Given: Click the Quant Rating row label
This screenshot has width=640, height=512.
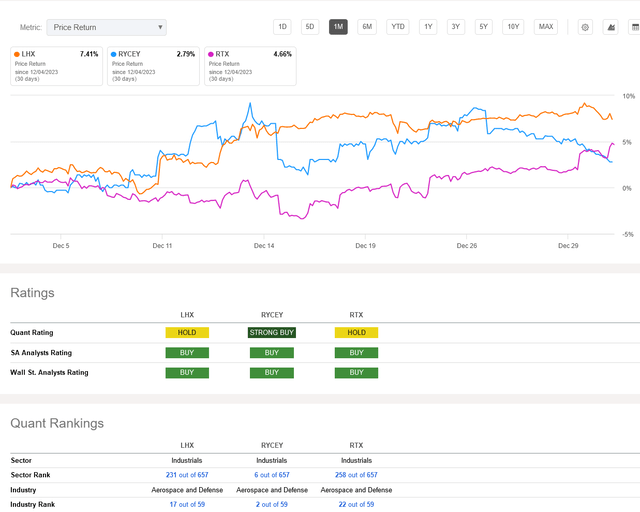Looking at the screenshot, I should coord(32,332).
